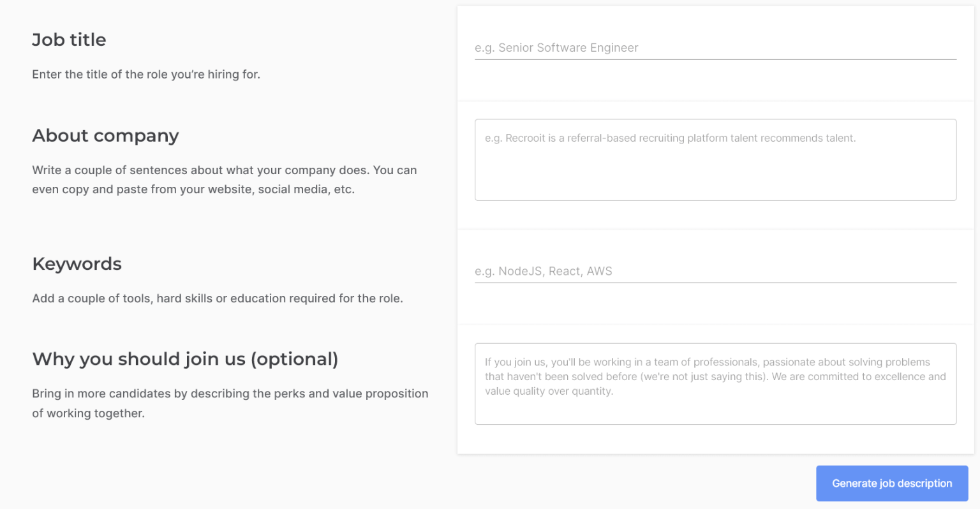Select the Keywords input field

(715, 271)
